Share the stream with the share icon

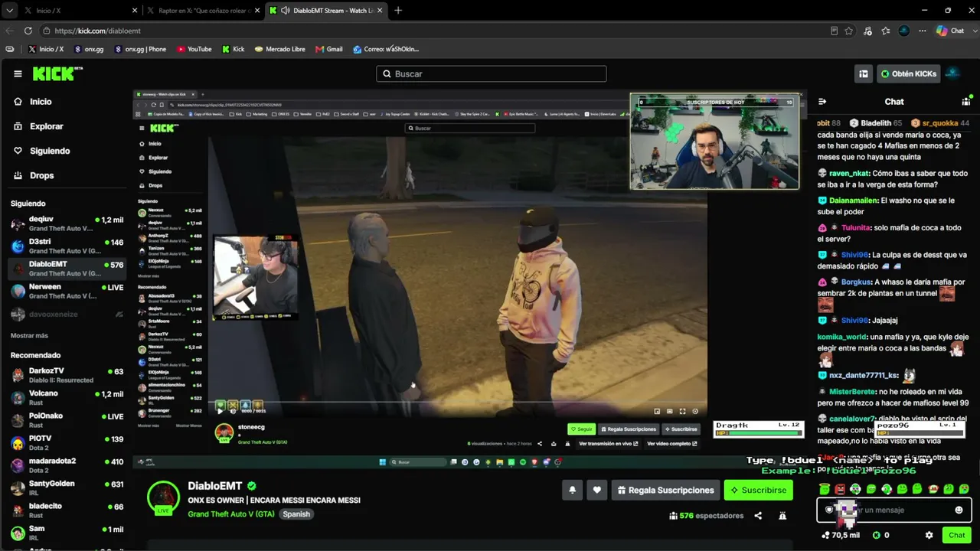point(758,516)
